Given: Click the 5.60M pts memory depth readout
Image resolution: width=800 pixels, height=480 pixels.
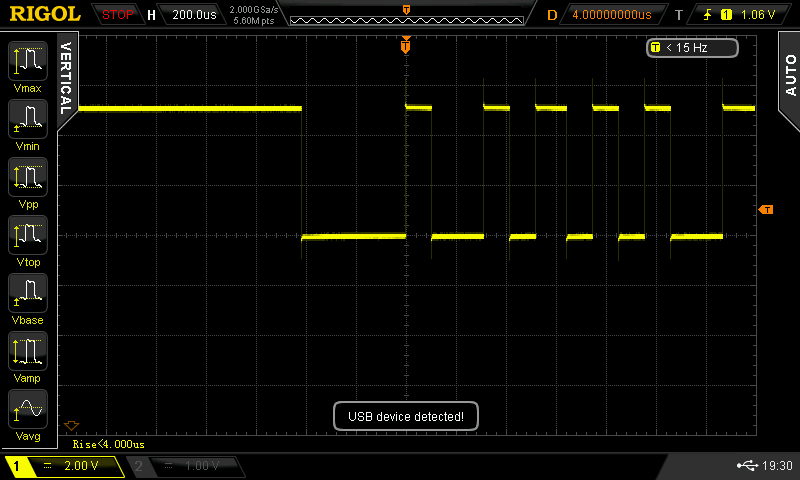Looking at the screenshot, I should pos(254,21).
